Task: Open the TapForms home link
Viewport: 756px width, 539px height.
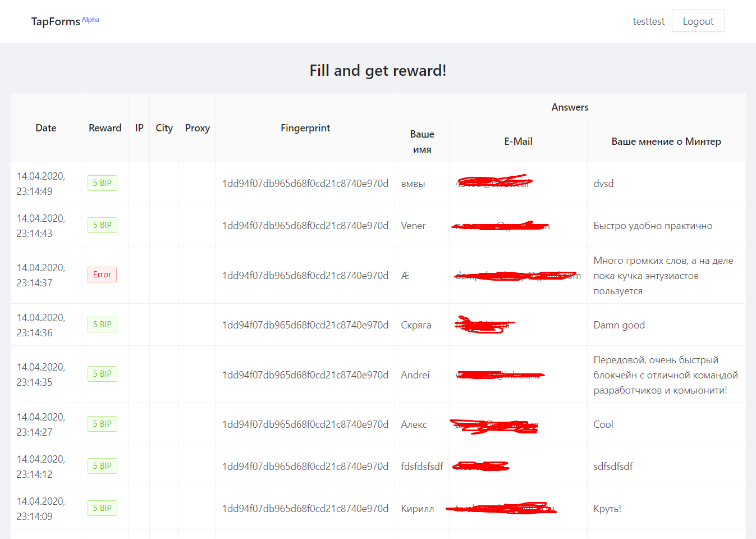Action: click(x=56, y=21)
